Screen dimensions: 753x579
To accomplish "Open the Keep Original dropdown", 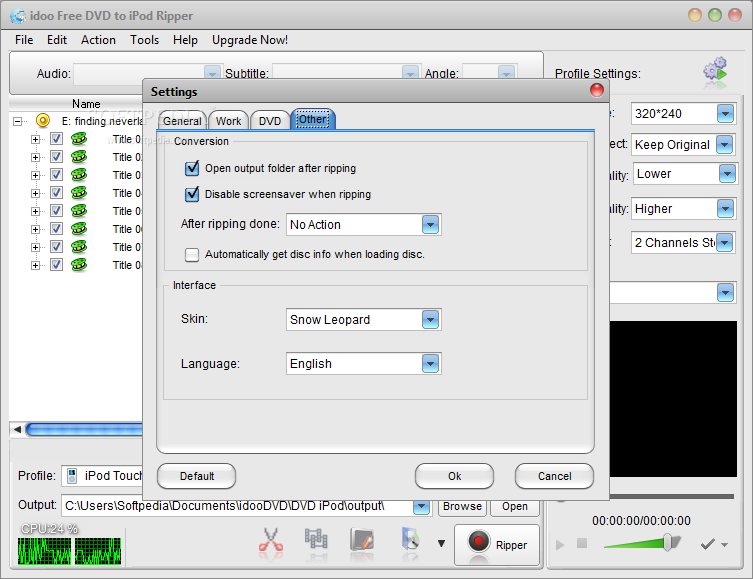I will (724, 145).
